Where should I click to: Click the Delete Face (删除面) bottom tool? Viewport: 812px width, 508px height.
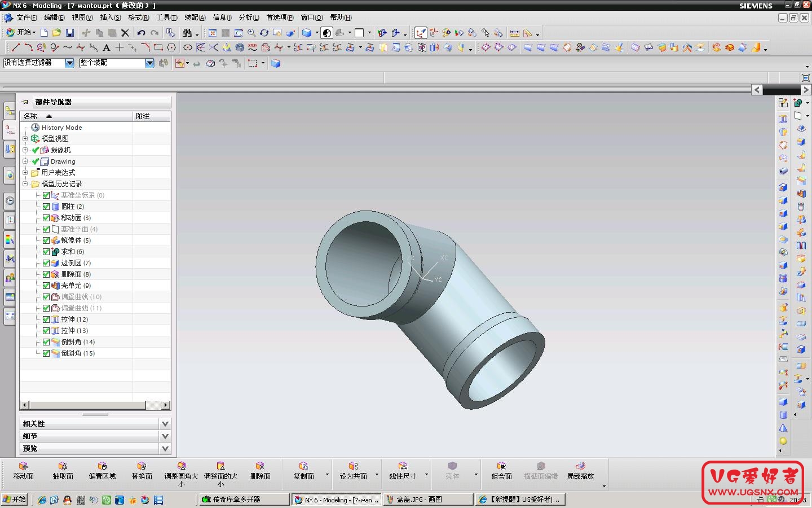[260, 471]
